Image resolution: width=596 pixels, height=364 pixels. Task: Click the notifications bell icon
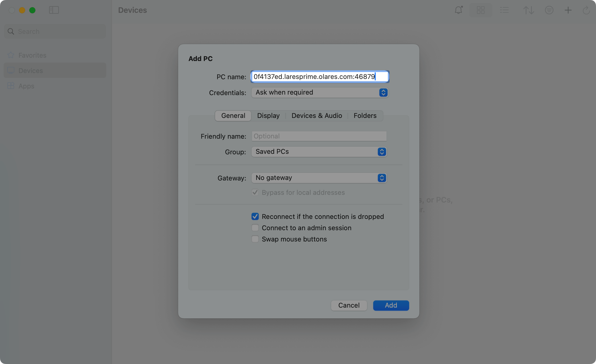click(458, 10)
